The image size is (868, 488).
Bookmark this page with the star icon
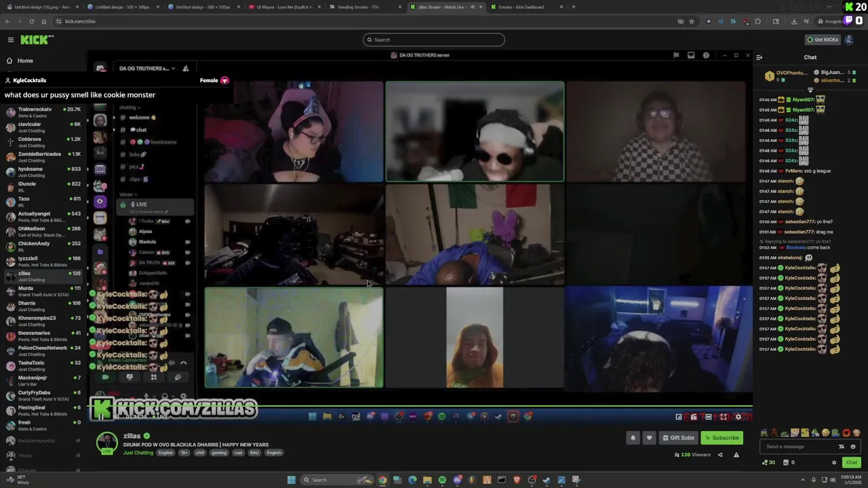coord(692,21)
